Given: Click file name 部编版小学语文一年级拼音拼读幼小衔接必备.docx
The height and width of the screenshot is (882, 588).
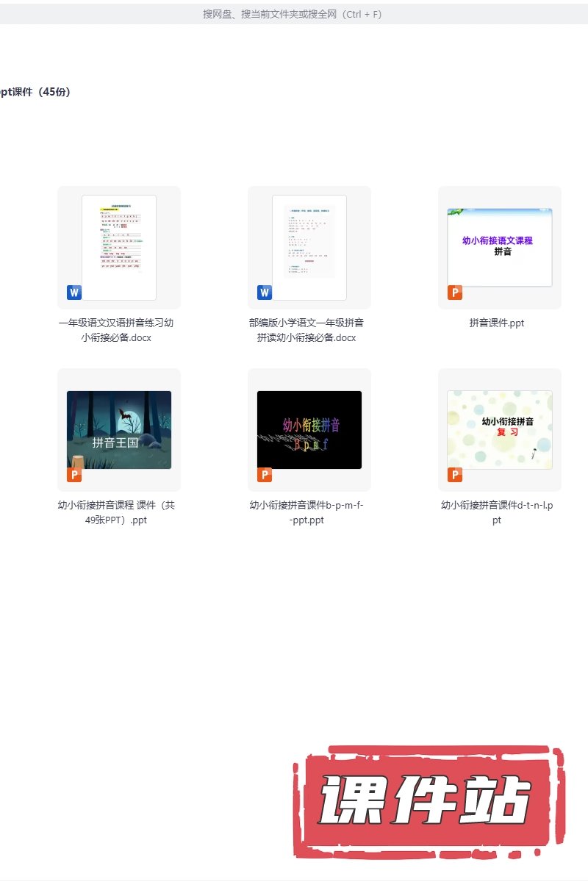Looking at the screenshot, I should [306, 330].
